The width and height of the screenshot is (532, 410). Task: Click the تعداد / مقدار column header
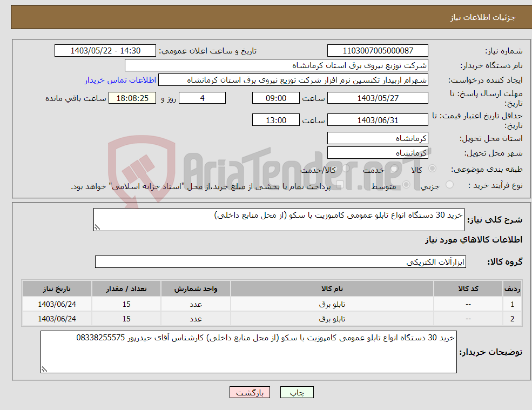[126, 289]
